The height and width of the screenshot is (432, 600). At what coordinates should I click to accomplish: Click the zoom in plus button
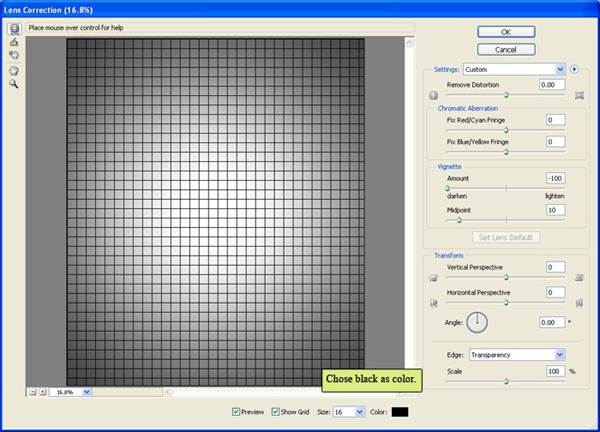[42, 392]
